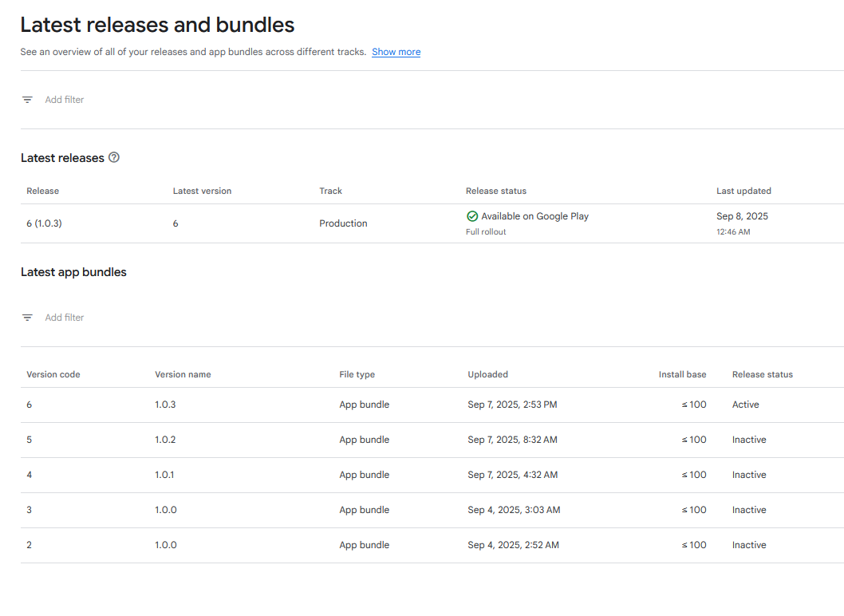The height and width of the screenshot is (616, 844).
Task: Click the Version name column header
Action: coord(183,375)
